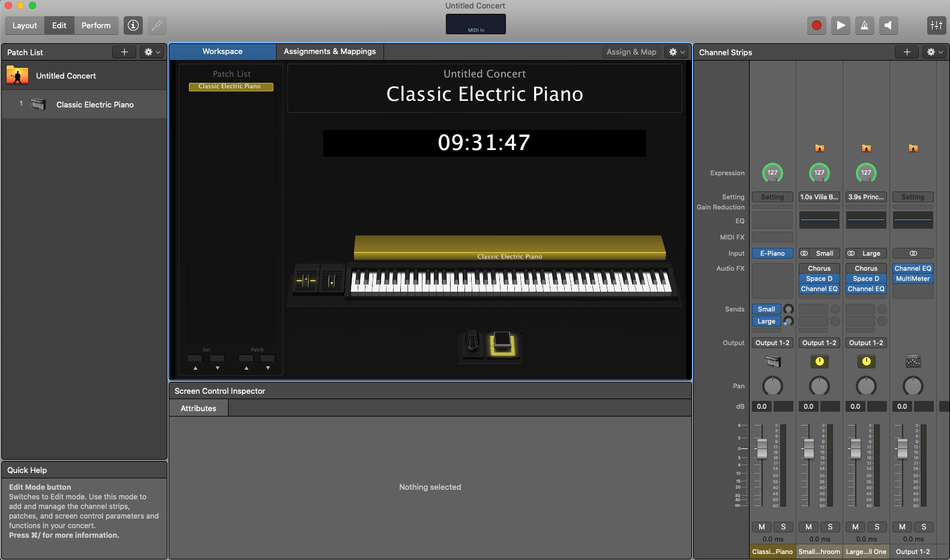Image resolution: width=950 pixels, height=560 pixels.
Task: Click the mixer sliders icon in toolbar
Action: [x=936, y=25]
